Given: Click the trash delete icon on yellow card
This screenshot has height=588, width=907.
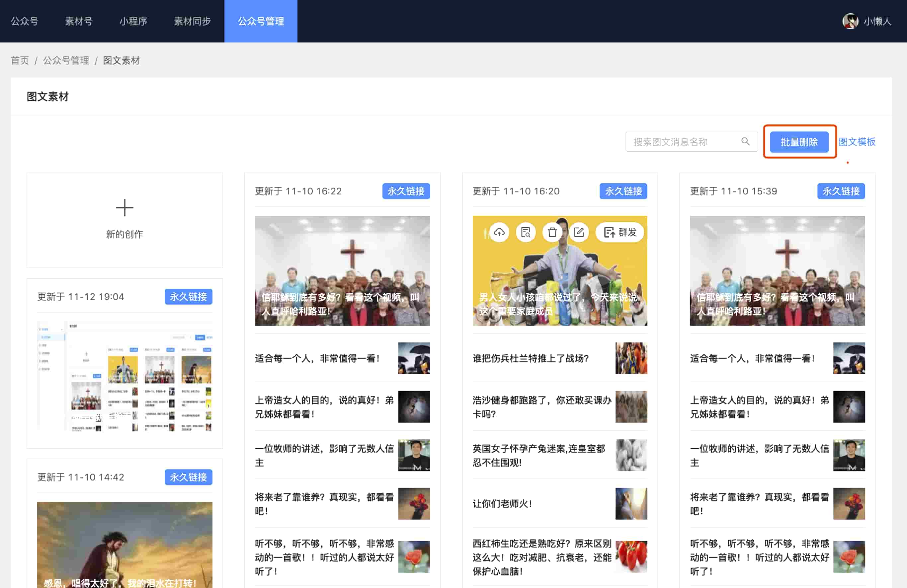Looking at the screenshot, I should pyautogui.click(x=552, y=232).
